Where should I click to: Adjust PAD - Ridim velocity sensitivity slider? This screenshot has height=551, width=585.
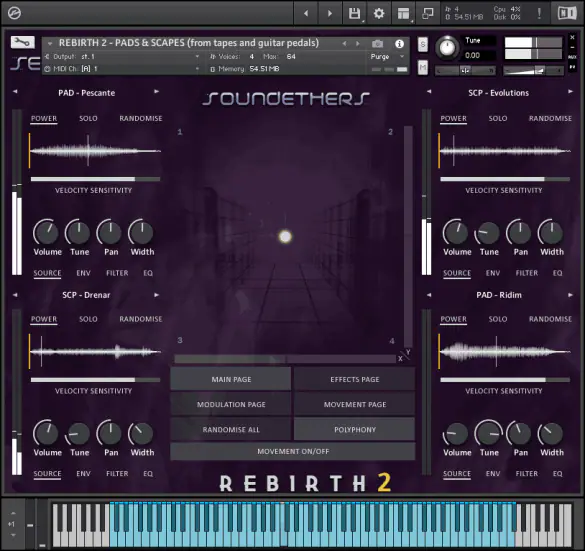pyautogui.click(x=505, y=380)
